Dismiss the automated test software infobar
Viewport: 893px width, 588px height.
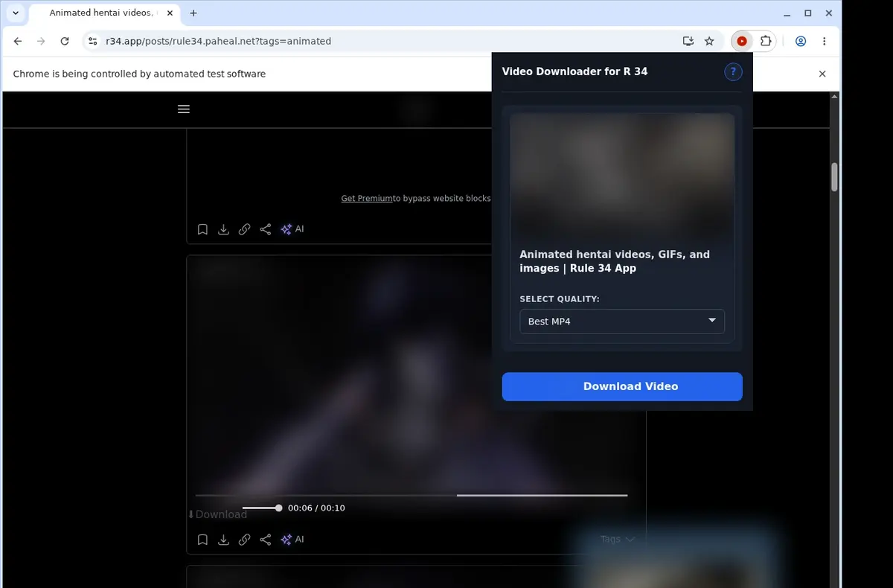(x=822, y=74)
